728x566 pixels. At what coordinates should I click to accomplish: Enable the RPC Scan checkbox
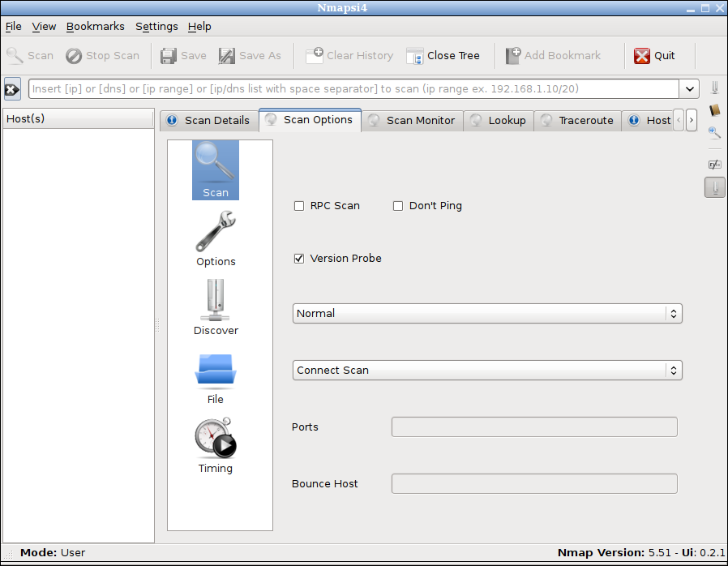pos(299,206)
